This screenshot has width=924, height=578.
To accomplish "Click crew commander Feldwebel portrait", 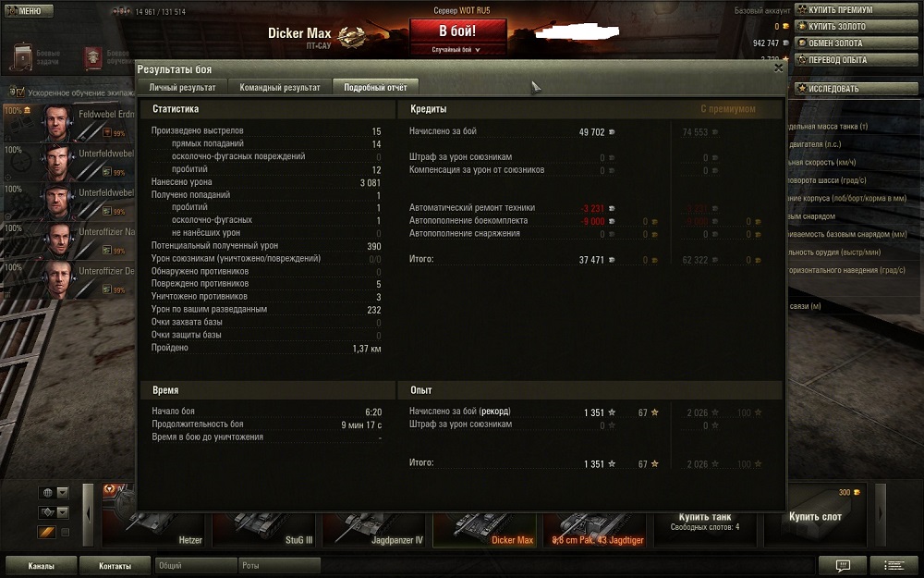I will (57, 123).
